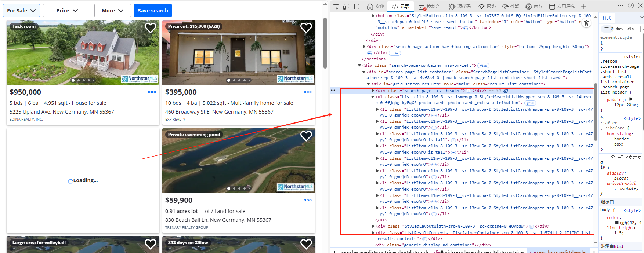Viewport: 644px width, 253px height.
Task: Open the Price filter dropdown
Action: [x=67, y=11]
